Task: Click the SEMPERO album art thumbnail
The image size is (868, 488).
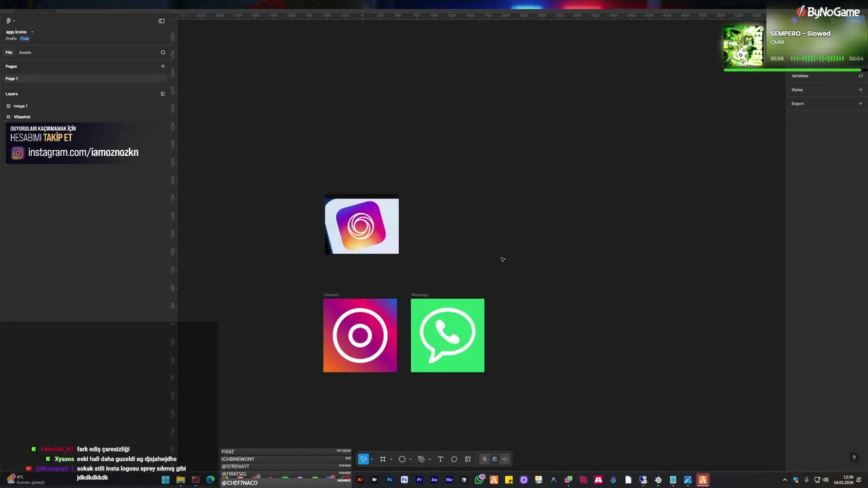Action: tap(743, 46)
